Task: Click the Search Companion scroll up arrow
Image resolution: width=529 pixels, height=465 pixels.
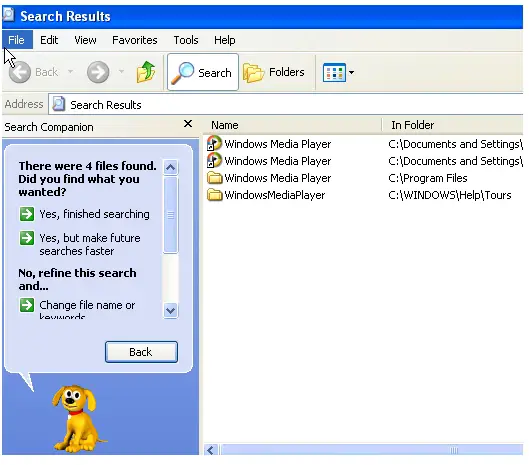Action: click(x=170, y=167)
